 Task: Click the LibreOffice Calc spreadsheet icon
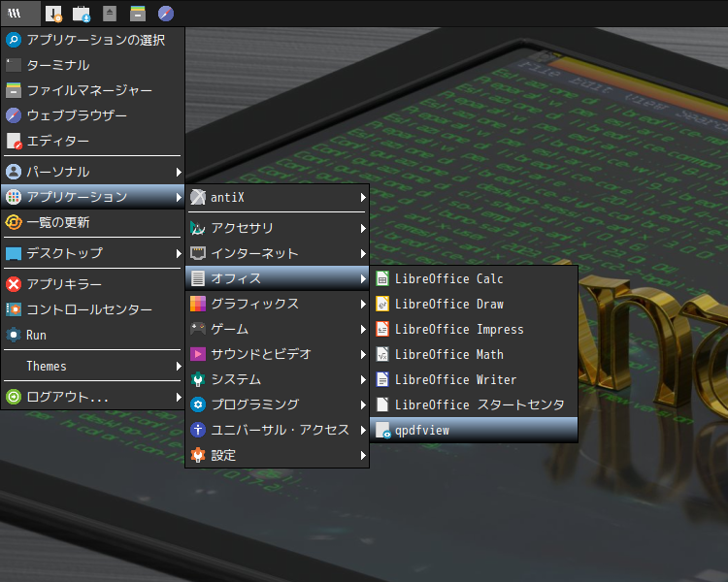click(x=382, y=278)
